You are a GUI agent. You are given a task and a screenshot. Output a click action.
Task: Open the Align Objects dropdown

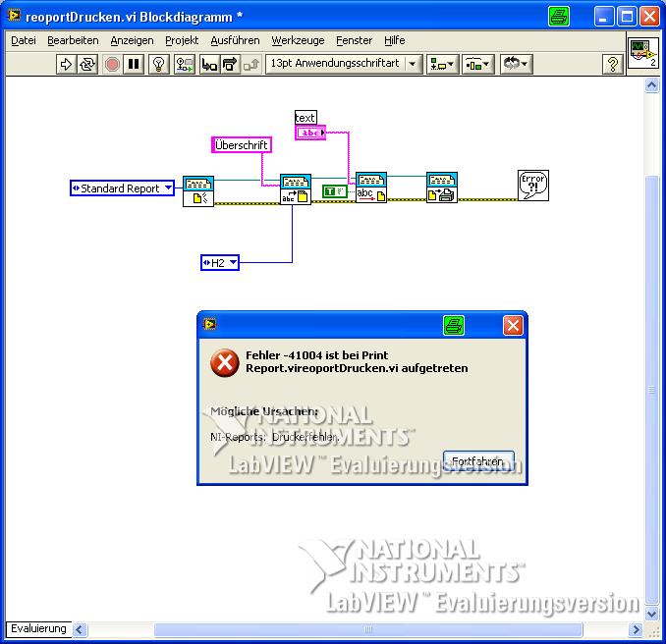click(x=443, y=64)
